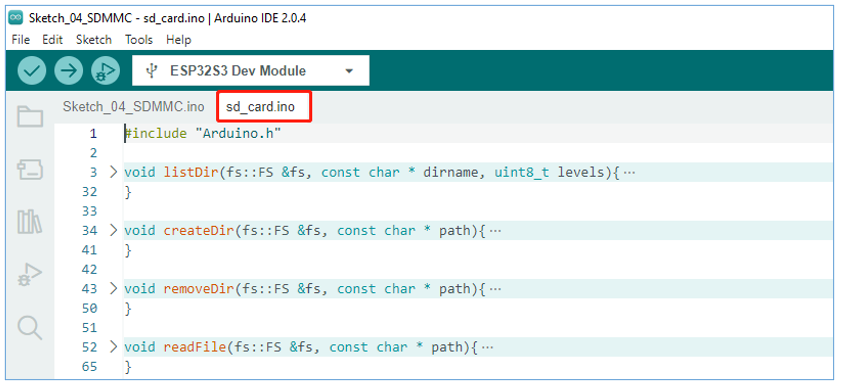
Task: Select the sd_card.ino tab
Action: point(264,107)
